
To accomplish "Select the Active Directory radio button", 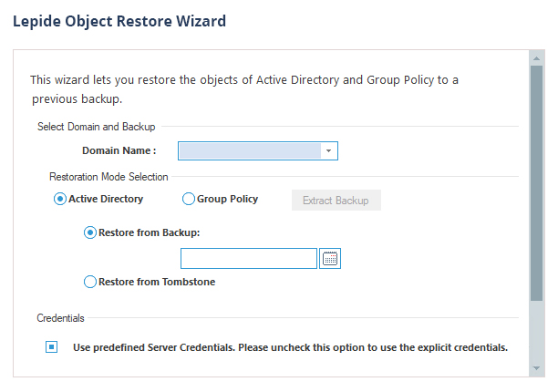I will [x=60, y=199].
